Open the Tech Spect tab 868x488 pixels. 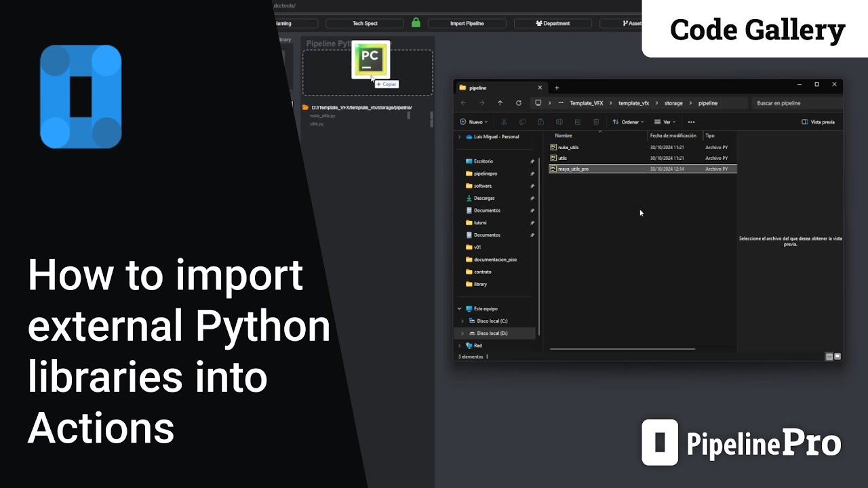365,23
